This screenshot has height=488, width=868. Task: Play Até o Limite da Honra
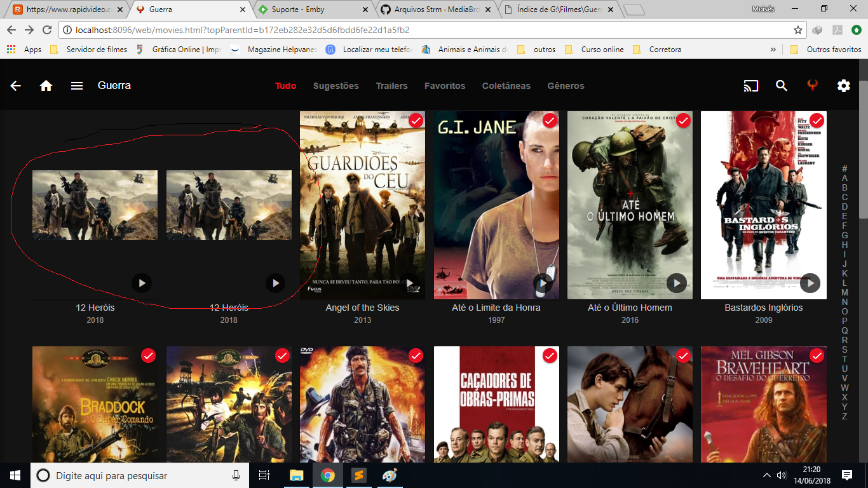[543, 283]
